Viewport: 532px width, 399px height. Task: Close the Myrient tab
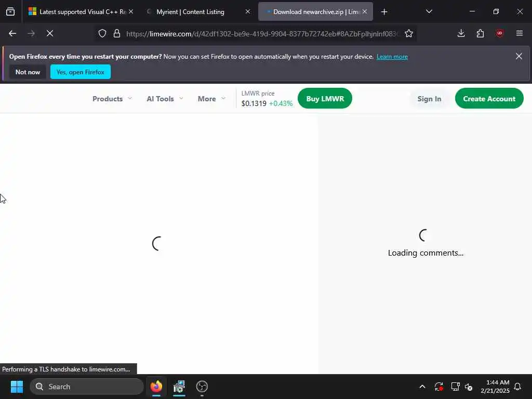pyautogui.click(x=248, y=11)
